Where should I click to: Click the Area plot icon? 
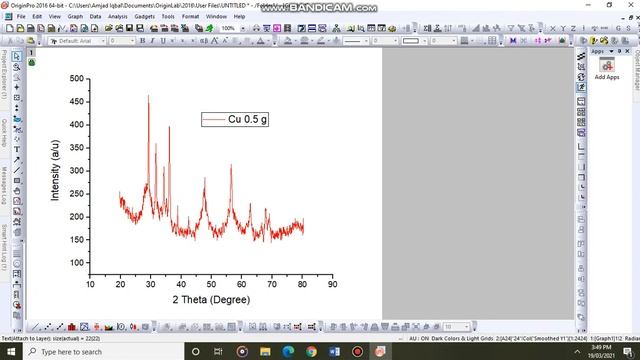[109, 327]
